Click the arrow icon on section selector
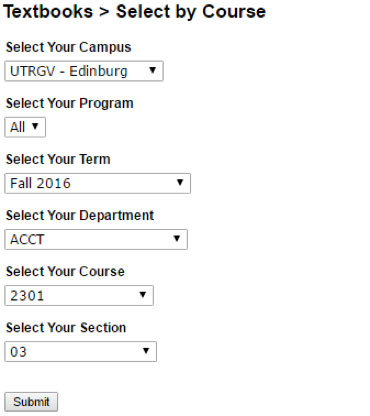Image resolution: width=370 pixels, height=416 pixels. [146, 350]
